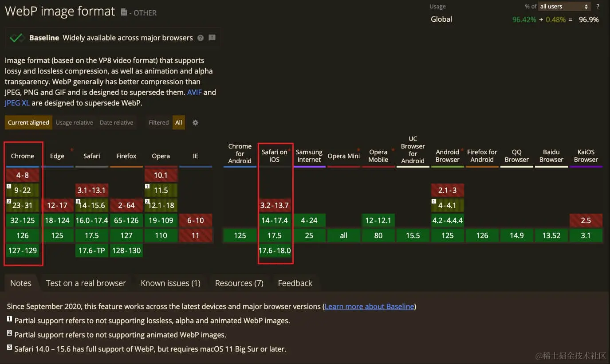Click the IE column header
Viewport: 610px width, 364px height.
[x=196, y=156]
